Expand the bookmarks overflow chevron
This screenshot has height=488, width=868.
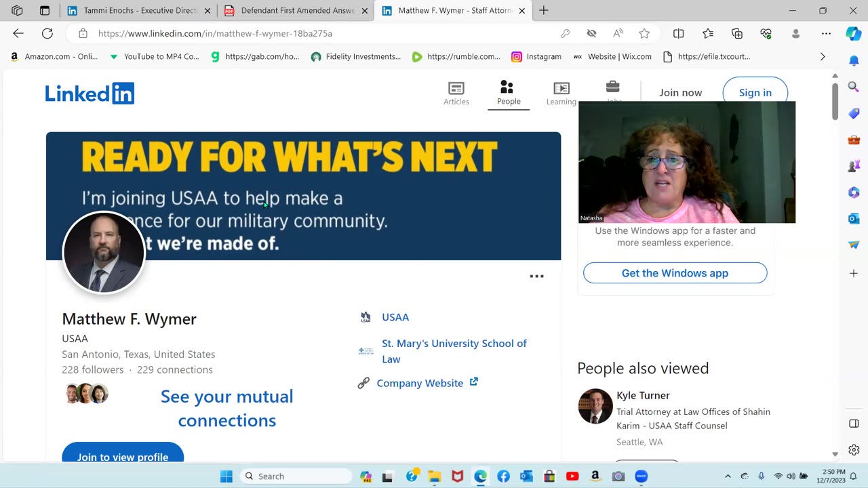(x=823, y=57)
